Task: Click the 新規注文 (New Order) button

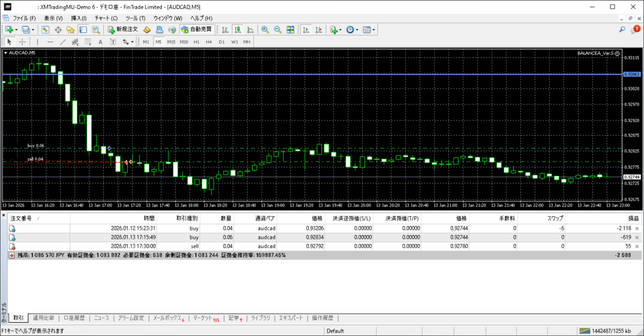Action: click(x=123, y=30)
